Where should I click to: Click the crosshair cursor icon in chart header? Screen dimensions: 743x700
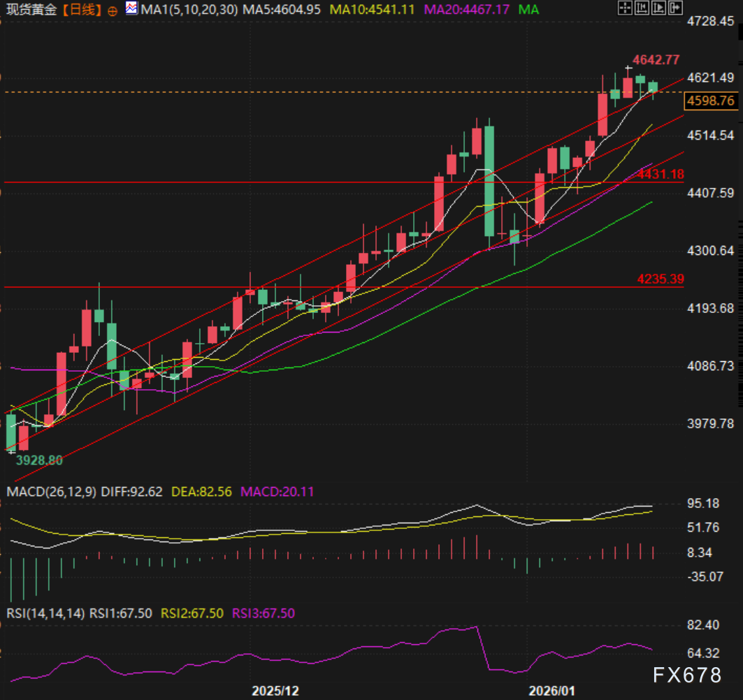tap(625, 8)
